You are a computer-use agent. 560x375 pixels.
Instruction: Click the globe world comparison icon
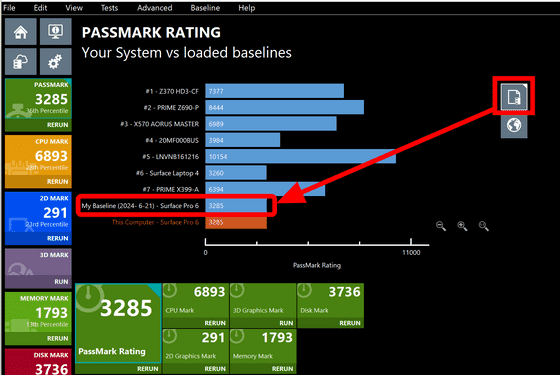coord(514,125)
